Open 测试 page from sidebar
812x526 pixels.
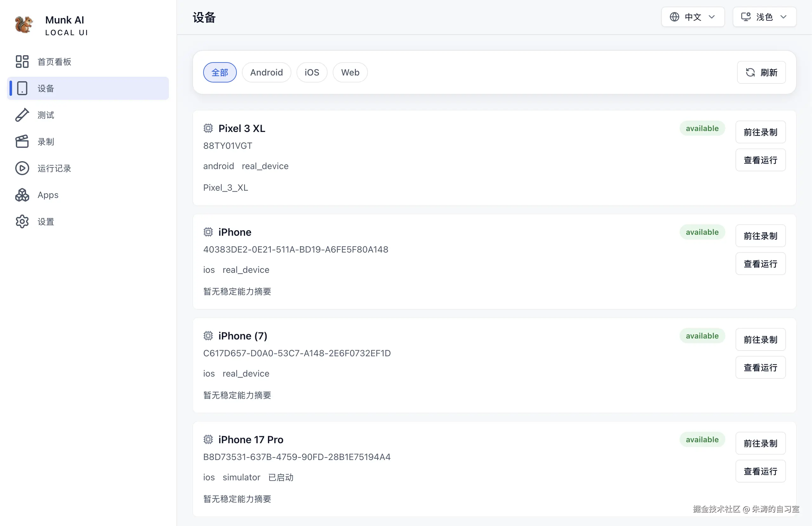pos(88,115)
